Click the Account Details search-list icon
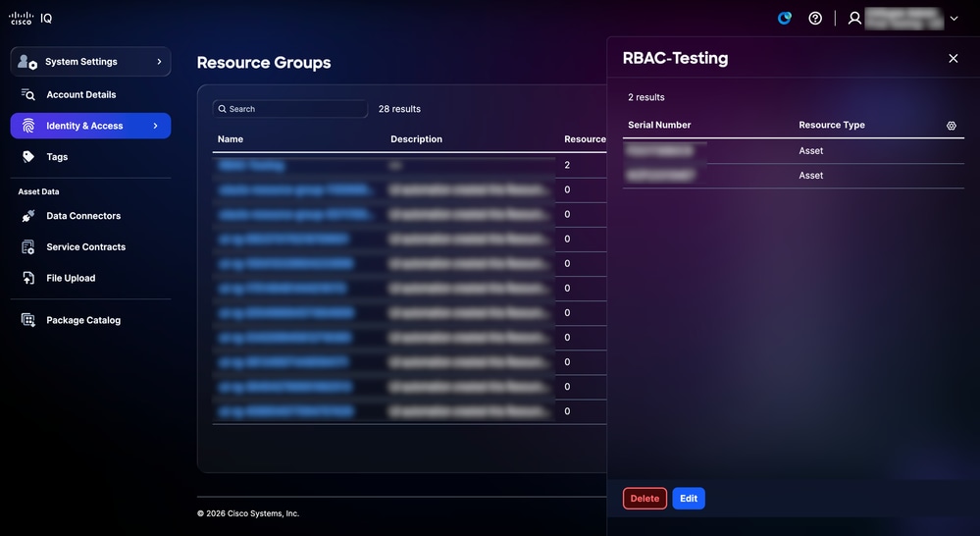 click(28, 94)
